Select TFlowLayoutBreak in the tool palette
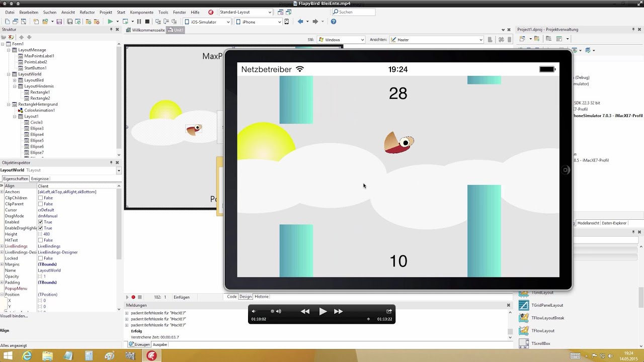644x362 pixels. [x=547, y=318]
